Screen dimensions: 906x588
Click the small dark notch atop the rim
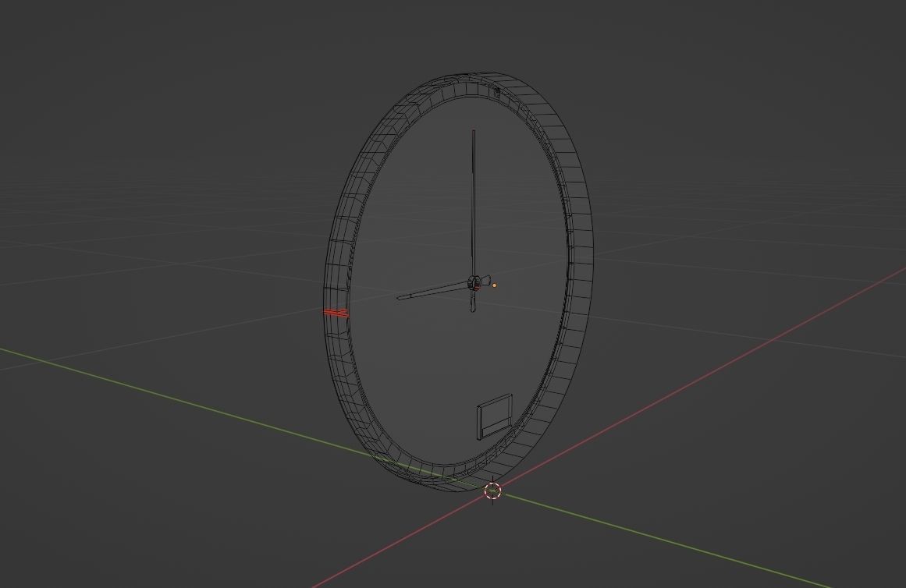(496, 91)
